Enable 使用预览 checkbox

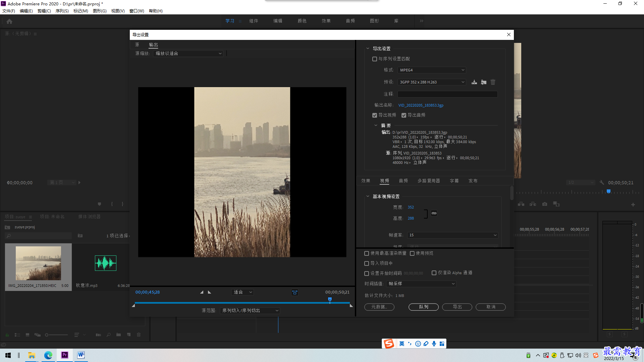(x=412, y=253)
